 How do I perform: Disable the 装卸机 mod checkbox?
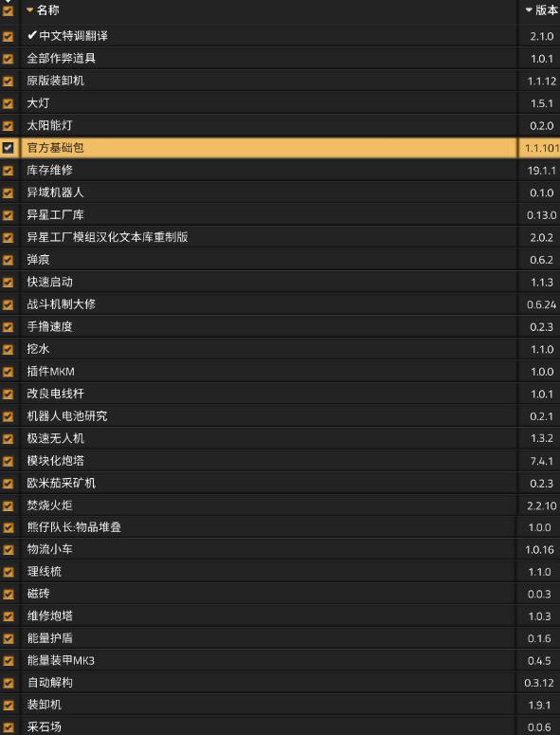8,705
